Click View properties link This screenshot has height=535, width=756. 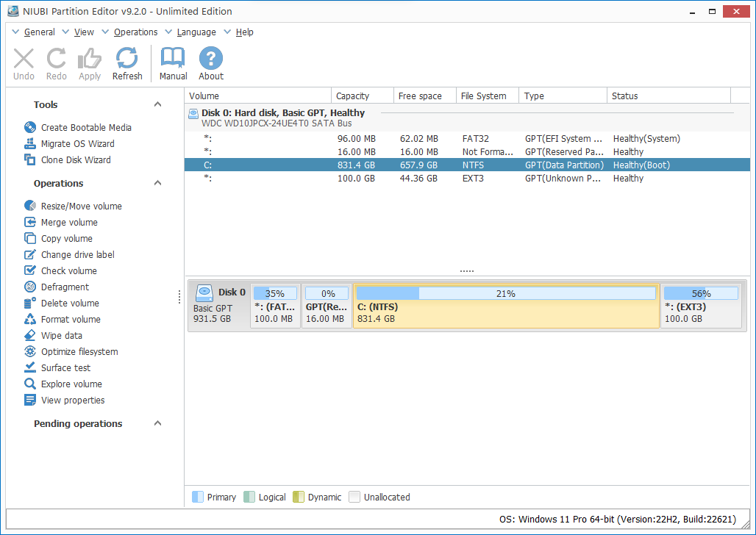(72, 401)
